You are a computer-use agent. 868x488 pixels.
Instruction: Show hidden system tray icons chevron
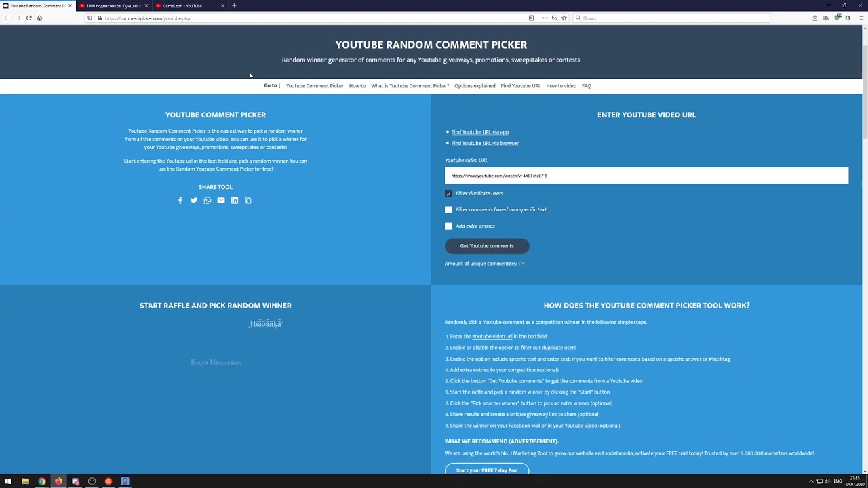pyautogui.click(x=811, y=481)
